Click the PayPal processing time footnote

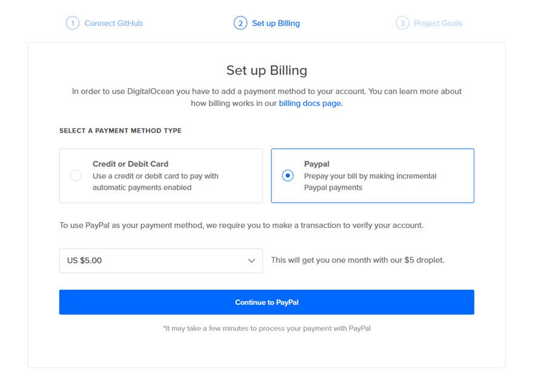266,328
